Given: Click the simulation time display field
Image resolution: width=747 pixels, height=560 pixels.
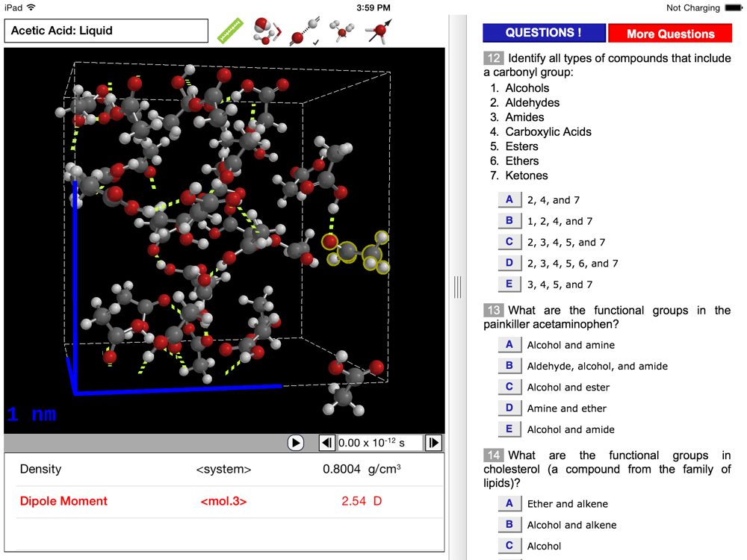Looking at the screenshot, I should tap(379, 443).
